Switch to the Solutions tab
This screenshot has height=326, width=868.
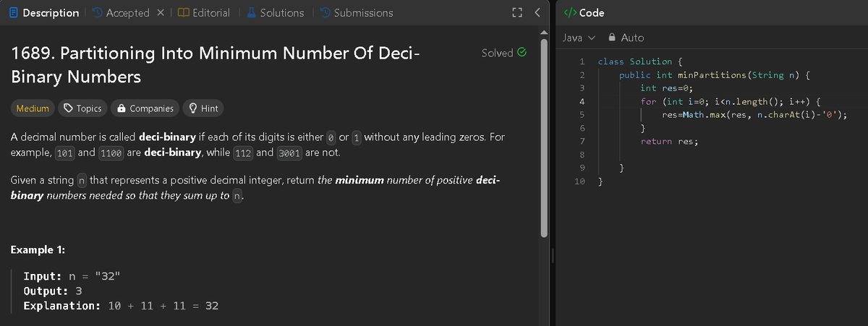(274, 12)
